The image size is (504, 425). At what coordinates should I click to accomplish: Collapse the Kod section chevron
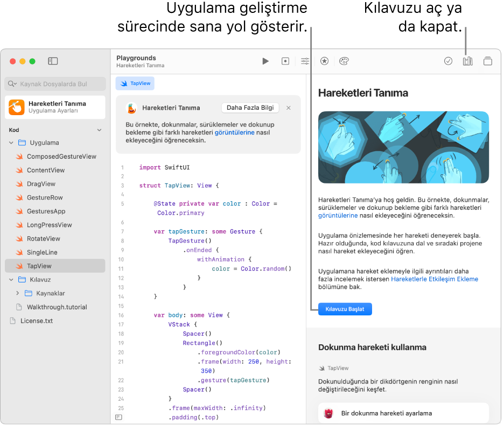99,130
